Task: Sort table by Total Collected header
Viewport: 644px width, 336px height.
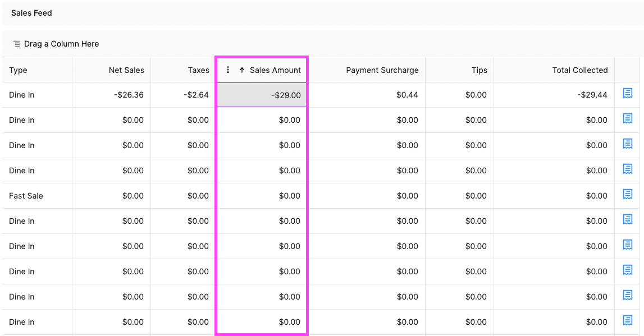Action: 579,70
